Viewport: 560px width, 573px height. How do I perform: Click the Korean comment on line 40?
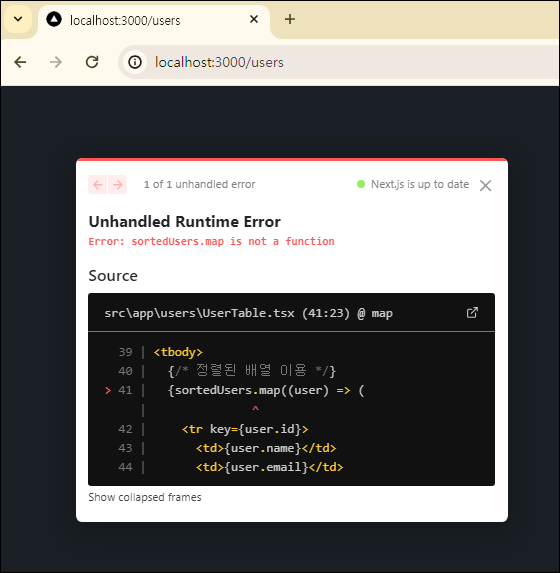tap(251, 371)
